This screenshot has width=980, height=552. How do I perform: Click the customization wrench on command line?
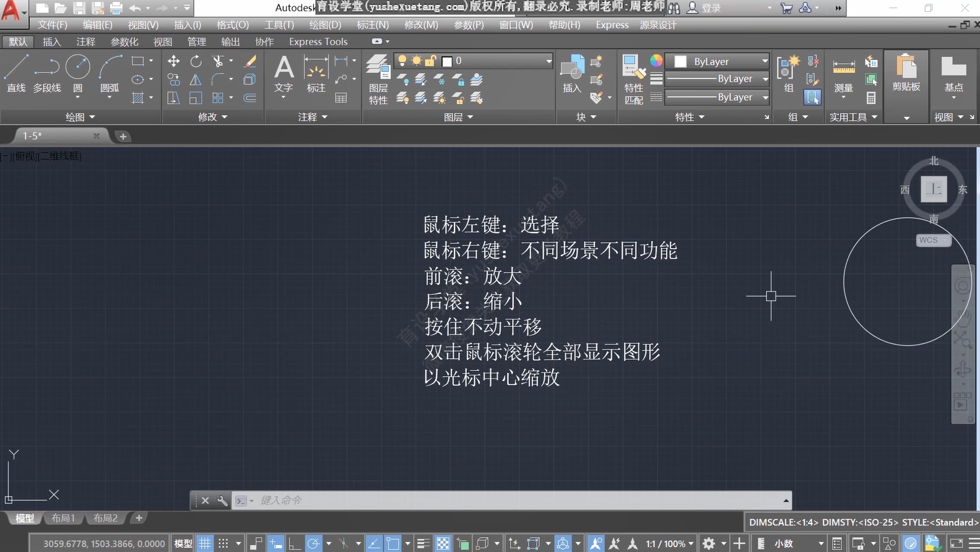pyautogui.click(x=222, y=500)
